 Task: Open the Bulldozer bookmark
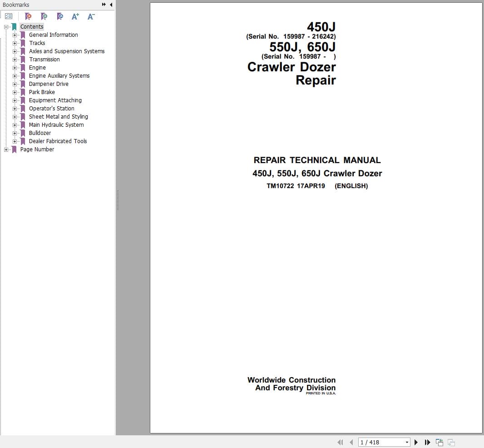40,133
